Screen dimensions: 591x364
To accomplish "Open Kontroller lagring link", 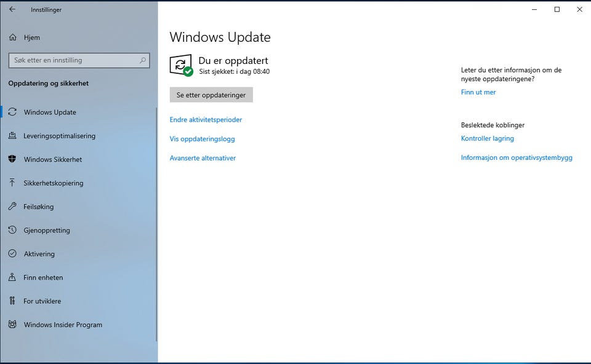I will click(488, 138).
